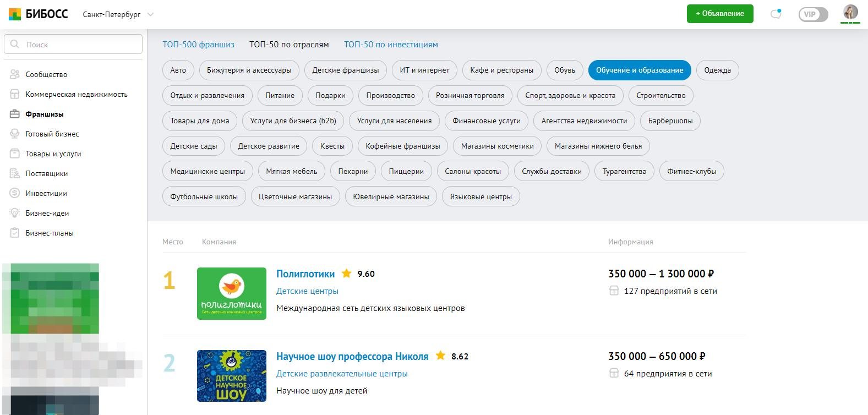Viewport: 868px width, 415px height.
Task: Select Фитнес-клубы chip
Action: (x=692, y=171)
